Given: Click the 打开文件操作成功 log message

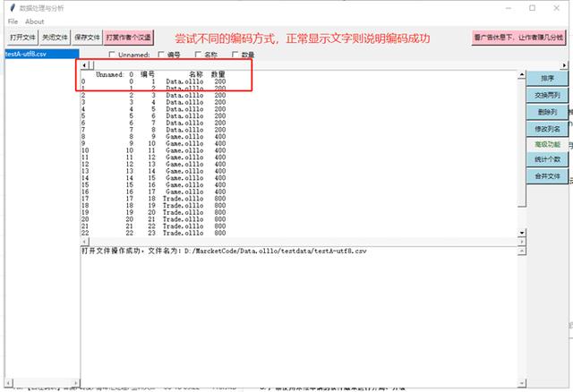Looking at the screenshot, I should 224,251.
